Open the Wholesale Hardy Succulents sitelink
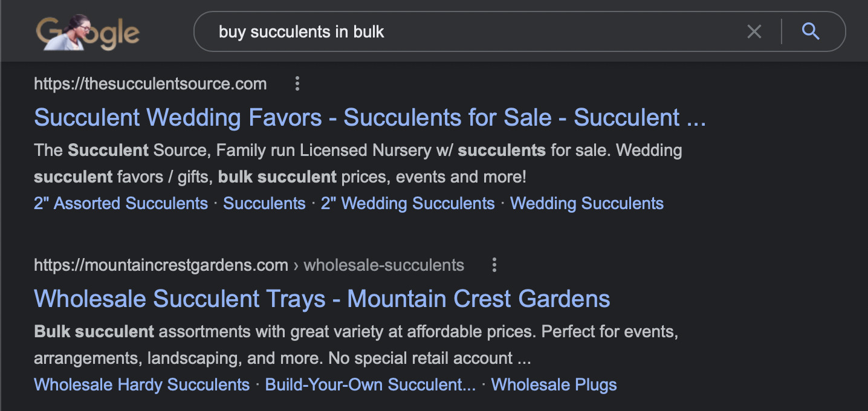 click(x=141, y=384)
